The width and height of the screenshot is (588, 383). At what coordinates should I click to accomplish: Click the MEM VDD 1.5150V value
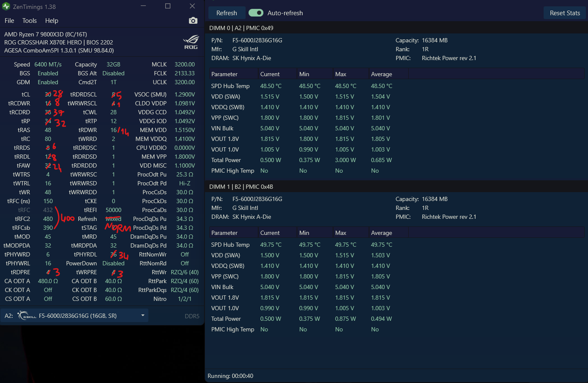[x=185, y=130]
